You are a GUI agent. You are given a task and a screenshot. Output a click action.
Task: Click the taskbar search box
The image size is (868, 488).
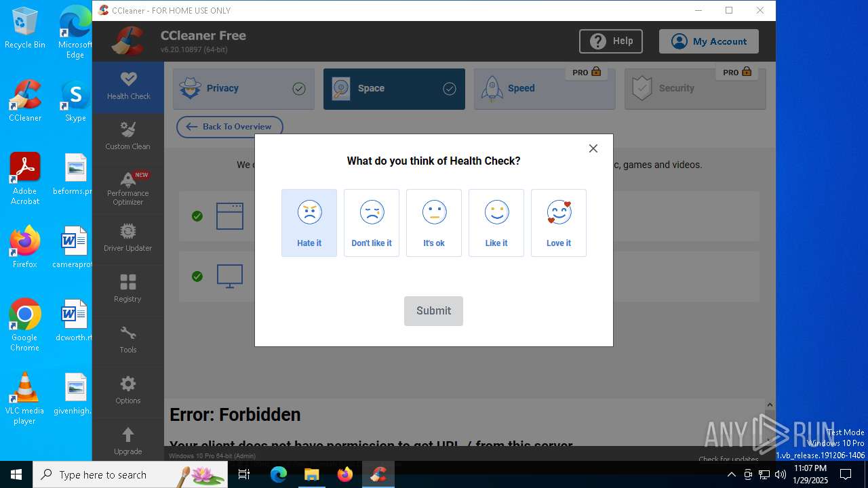tap(130, 474)
